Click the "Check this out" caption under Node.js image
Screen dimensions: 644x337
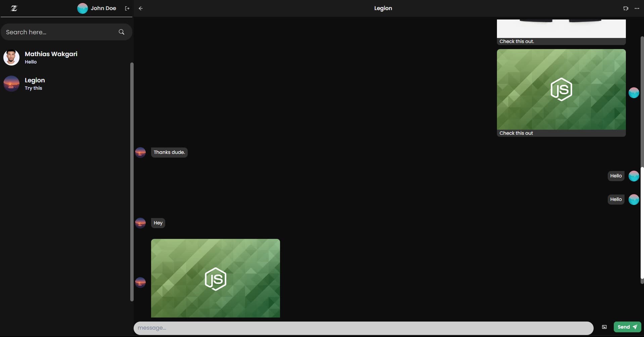pyautogui.click(x=516, y=133)
